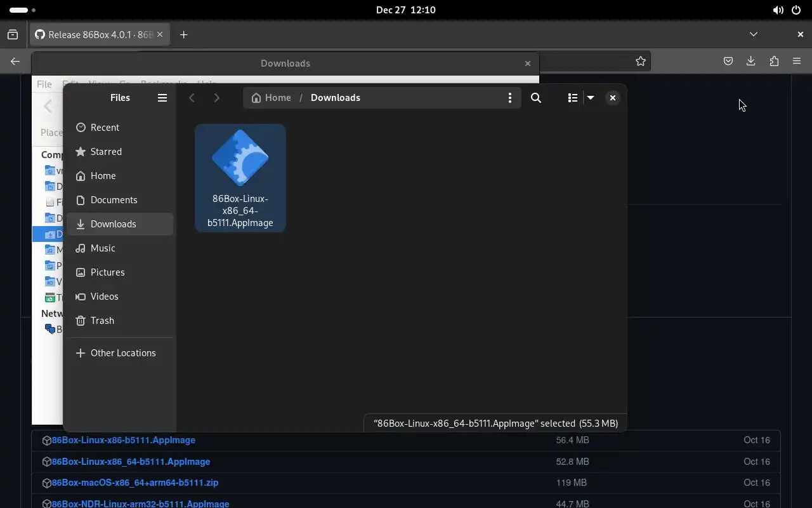
Task: Open Firefox extensions puzzle icon
Action: point(774,62)
